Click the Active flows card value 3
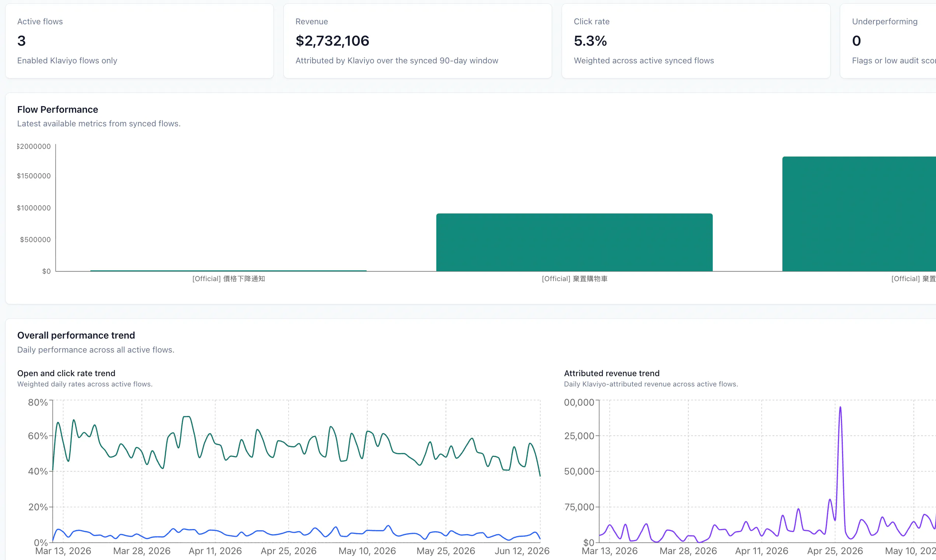The image size is (936, 560). point(21,41)
